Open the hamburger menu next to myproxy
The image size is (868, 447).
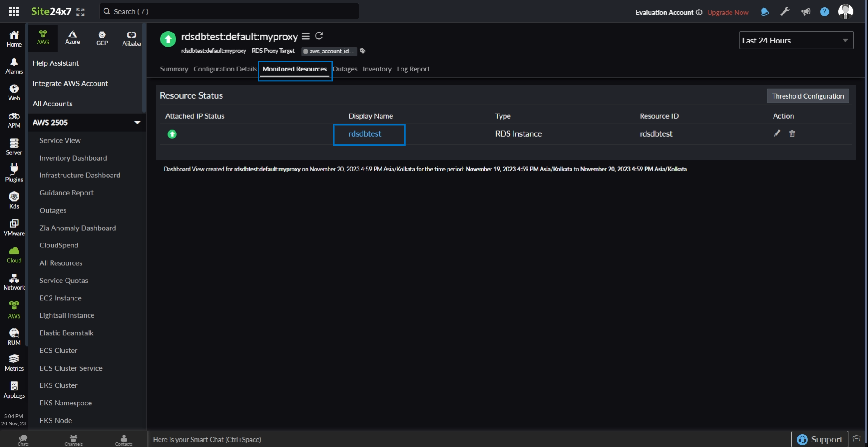pyautogui.click(x=306, y=36)
